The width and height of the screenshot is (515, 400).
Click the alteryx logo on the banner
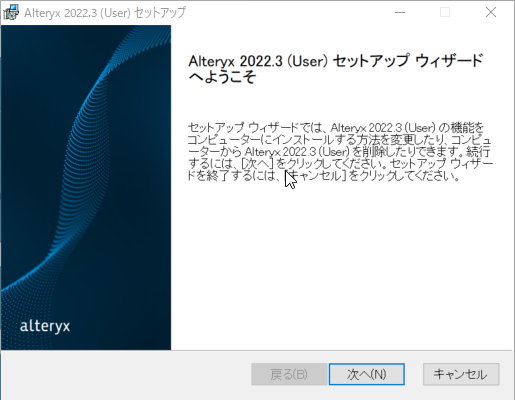[x=45, y=326]
